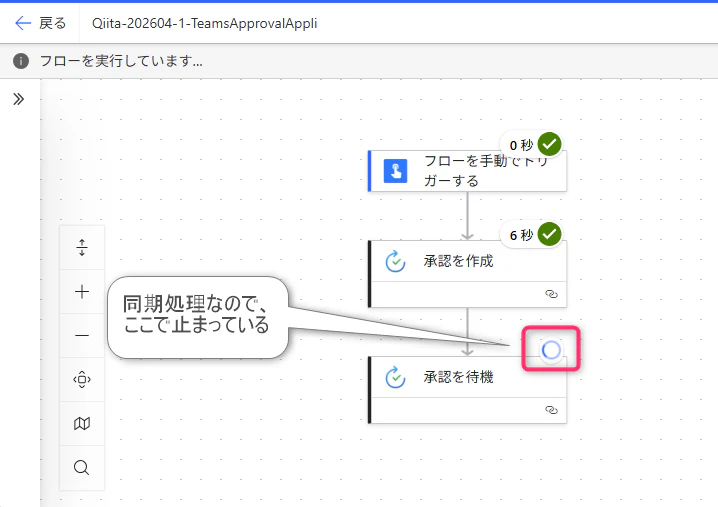This screenshot has height=507, width=718.
Task: Click the フローを実行しています status message
Action: pos(121,61)
